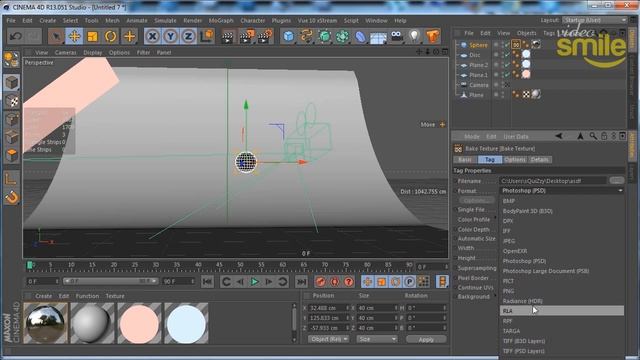
Task: Toggle Camera visibility dots
Action: [502, 85]
